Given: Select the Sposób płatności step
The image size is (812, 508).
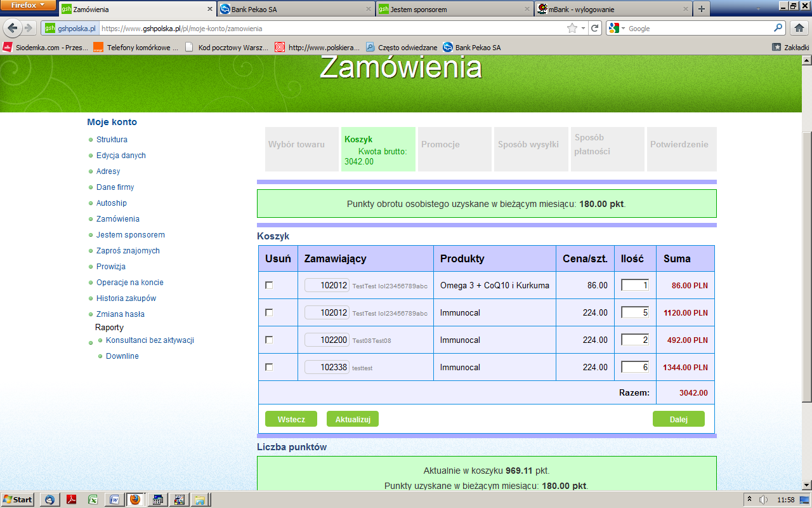Looking at the screenshot, I should tap(607, 149).
